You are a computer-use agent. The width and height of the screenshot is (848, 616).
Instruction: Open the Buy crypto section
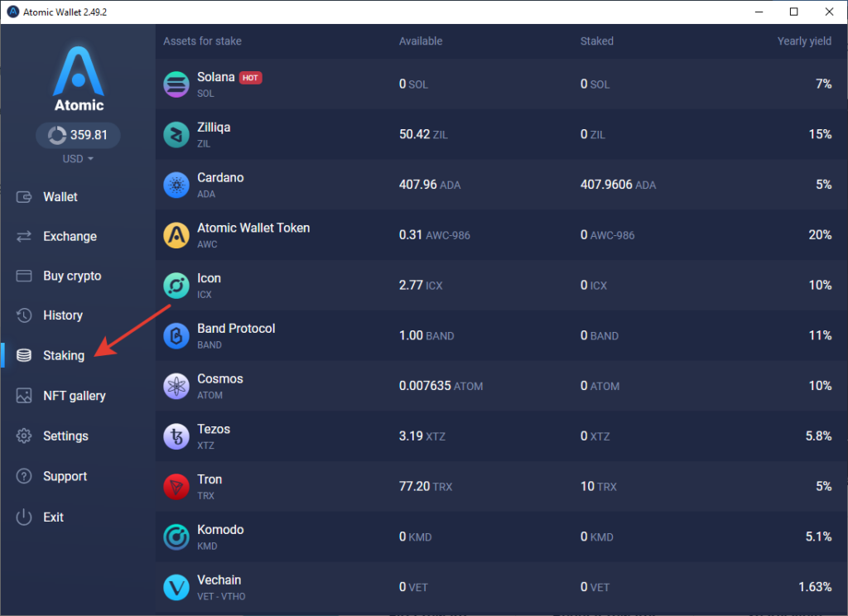(x=72, y=277)
